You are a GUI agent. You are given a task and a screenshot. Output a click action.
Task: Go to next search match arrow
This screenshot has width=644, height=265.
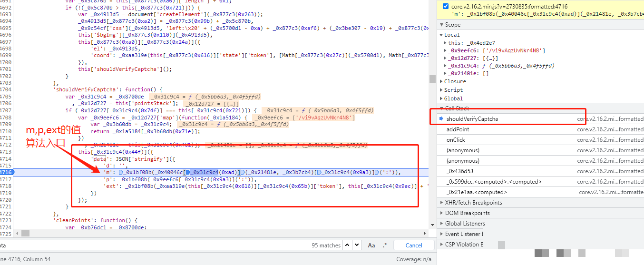[358, 245]
